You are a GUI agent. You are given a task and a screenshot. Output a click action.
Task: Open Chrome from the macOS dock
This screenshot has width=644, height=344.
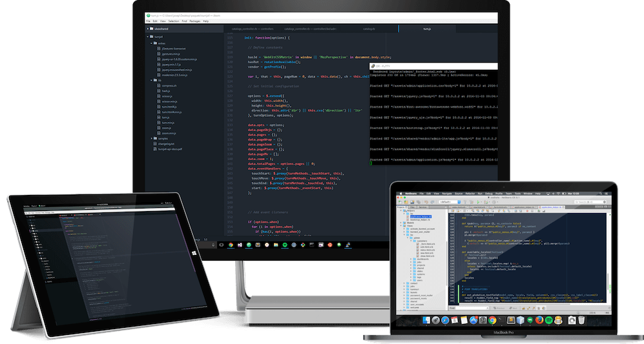click(x=492, y=320)
